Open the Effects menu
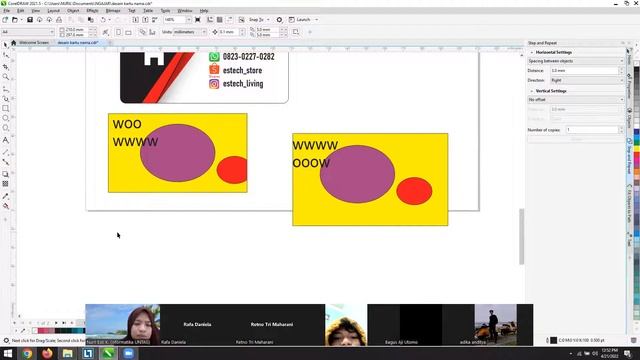 [x=92, y=11]
